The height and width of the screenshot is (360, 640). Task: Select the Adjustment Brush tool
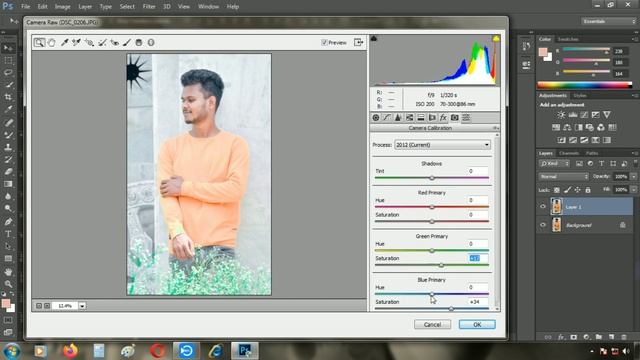127,42
